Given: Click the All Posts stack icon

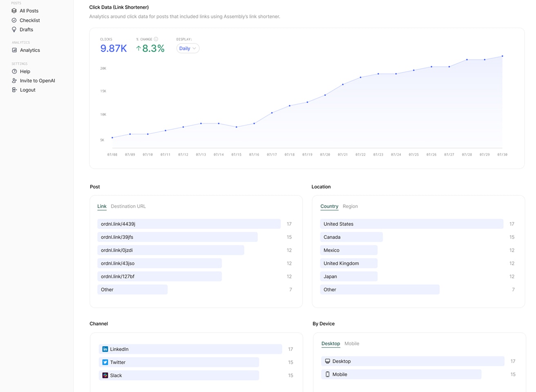Looking at the screenshot, I should [14, 11].
